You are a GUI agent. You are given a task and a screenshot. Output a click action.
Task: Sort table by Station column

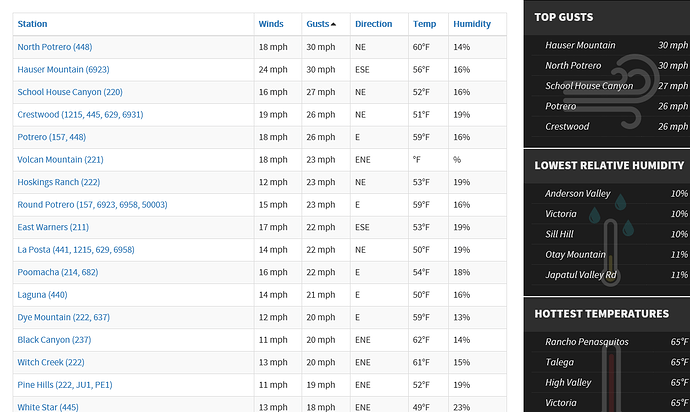coord(32,24)
